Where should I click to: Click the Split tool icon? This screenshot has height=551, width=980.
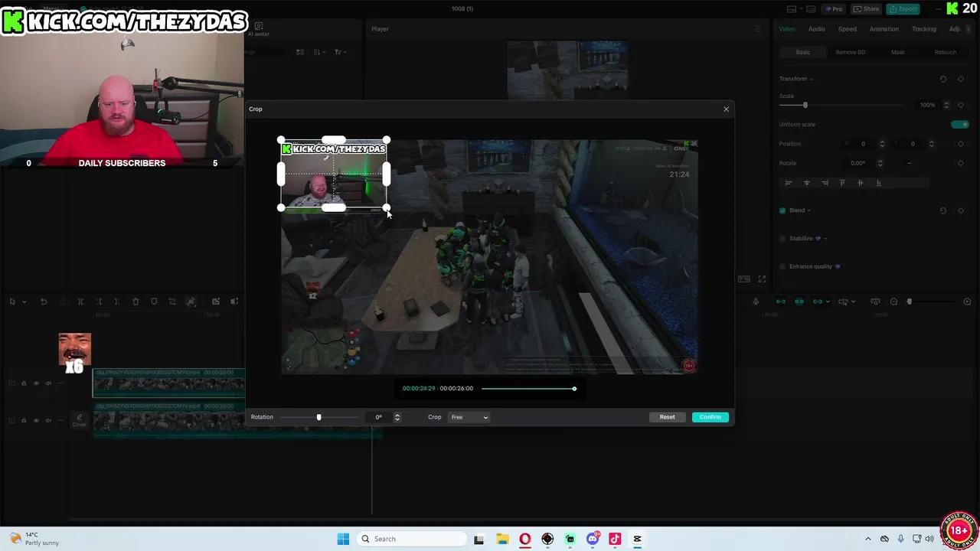click(80, 302)
